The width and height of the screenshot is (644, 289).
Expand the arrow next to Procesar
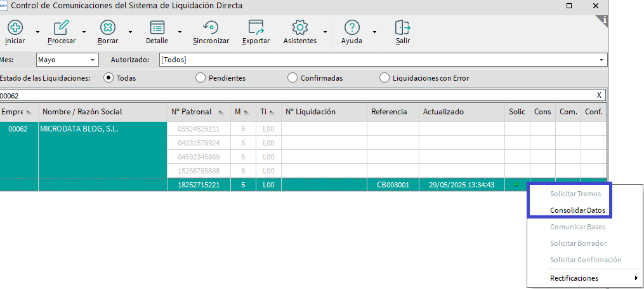click(84, 32)
